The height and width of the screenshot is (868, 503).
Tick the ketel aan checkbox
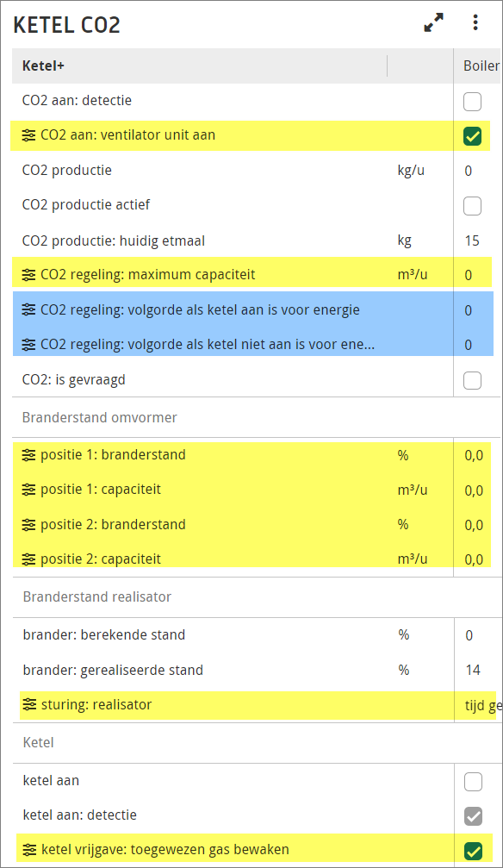[x=473, y=782]
